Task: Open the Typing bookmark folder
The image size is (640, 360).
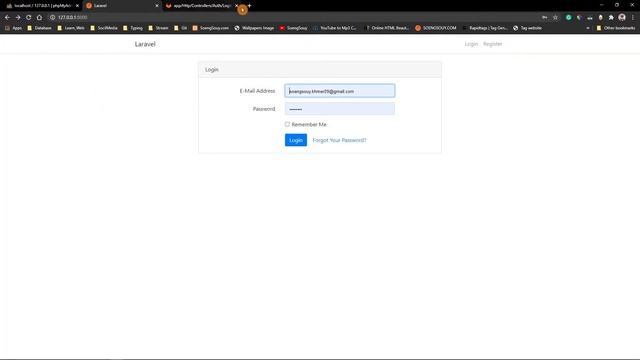Action: pyautogui.click(x=133, y=28)
